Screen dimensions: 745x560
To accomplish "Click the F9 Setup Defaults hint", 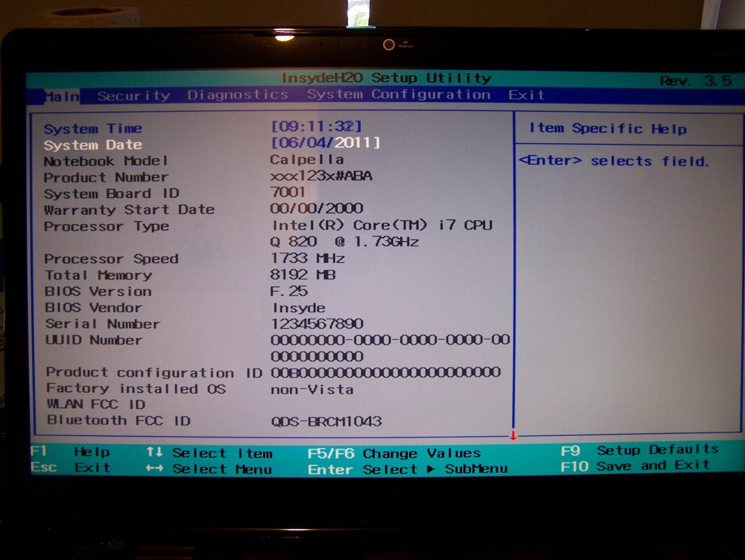I will click(639, 450).
